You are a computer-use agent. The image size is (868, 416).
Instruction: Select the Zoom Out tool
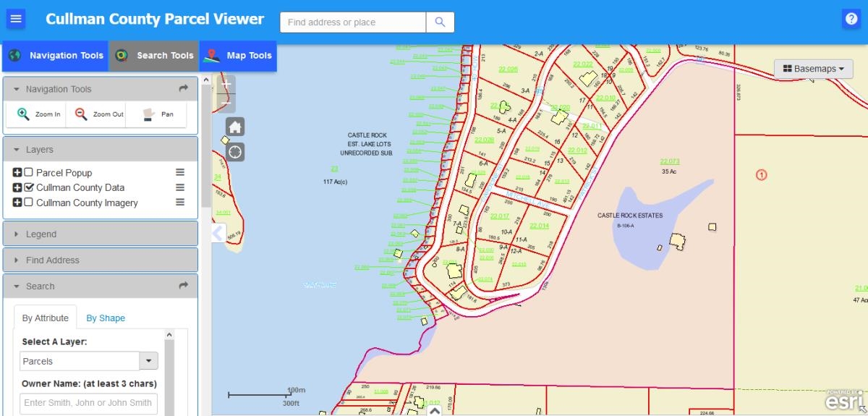coord(98,114)
